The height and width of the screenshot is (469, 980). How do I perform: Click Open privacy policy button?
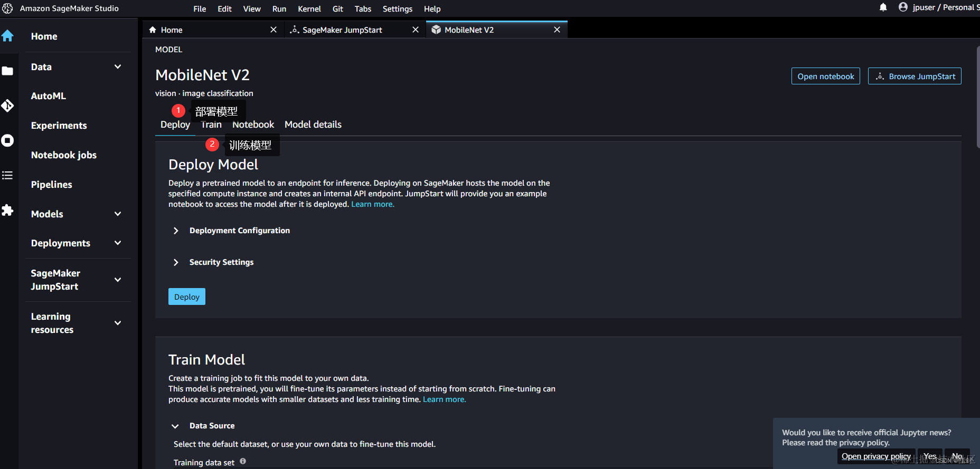pos(876,456)
